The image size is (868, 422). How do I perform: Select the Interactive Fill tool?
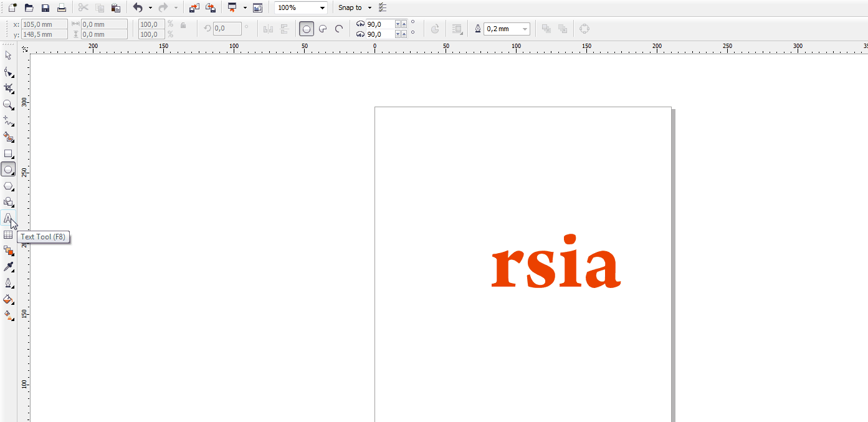pyautogui.click(x=8, y=315)
